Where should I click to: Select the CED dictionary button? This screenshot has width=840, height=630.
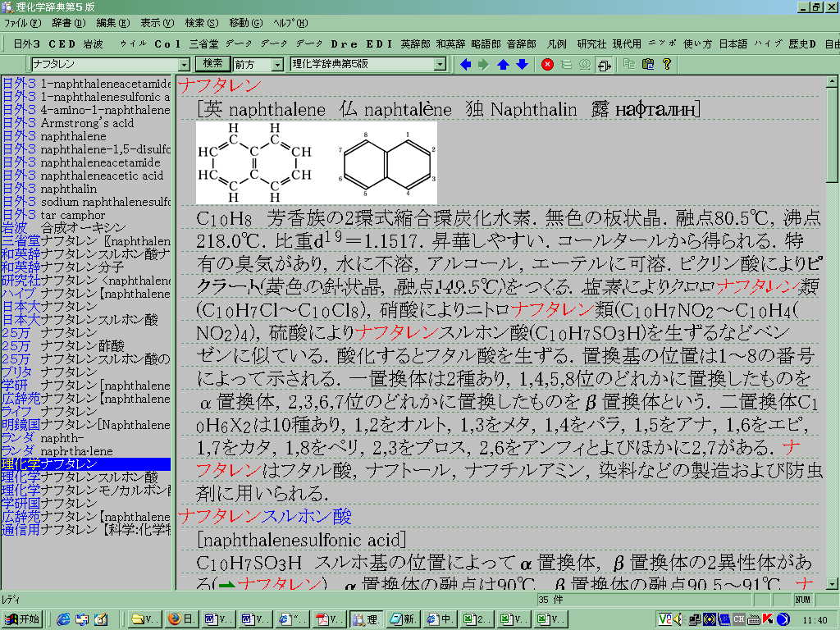pyautogui.click(x=62, y=44)
